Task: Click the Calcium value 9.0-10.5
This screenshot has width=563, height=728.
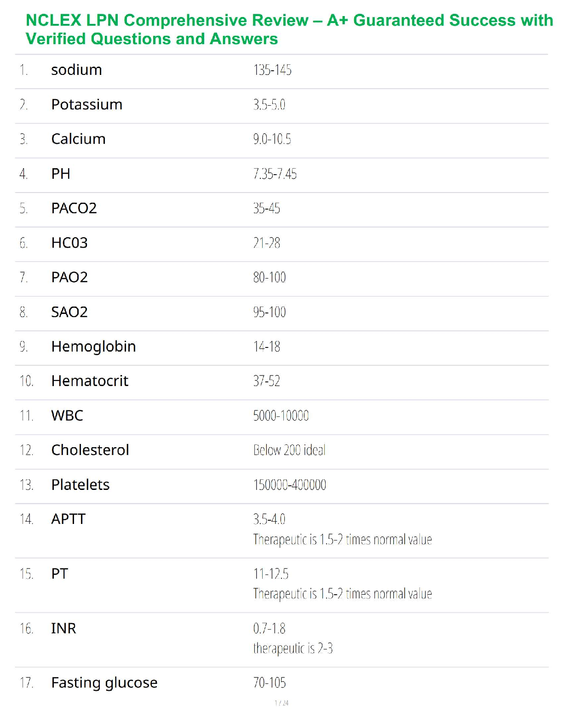Action: tap(272, 139)
